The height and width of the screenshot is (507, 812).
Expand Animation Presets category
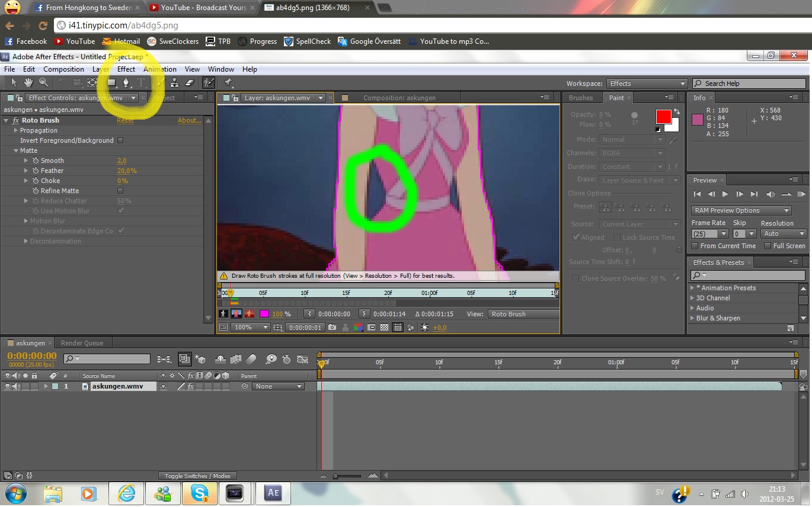click(692, 288)
